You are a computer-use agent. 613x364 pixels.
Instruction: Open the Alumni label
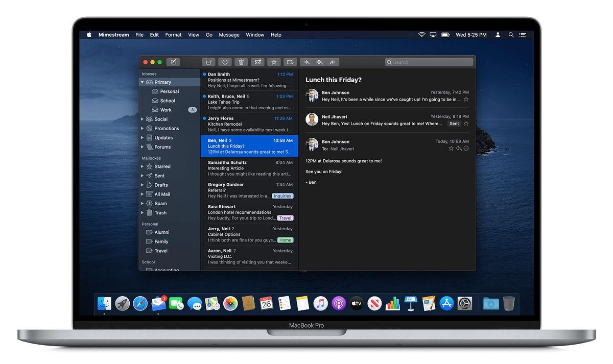pyautogui.click(x=170, y=232)
